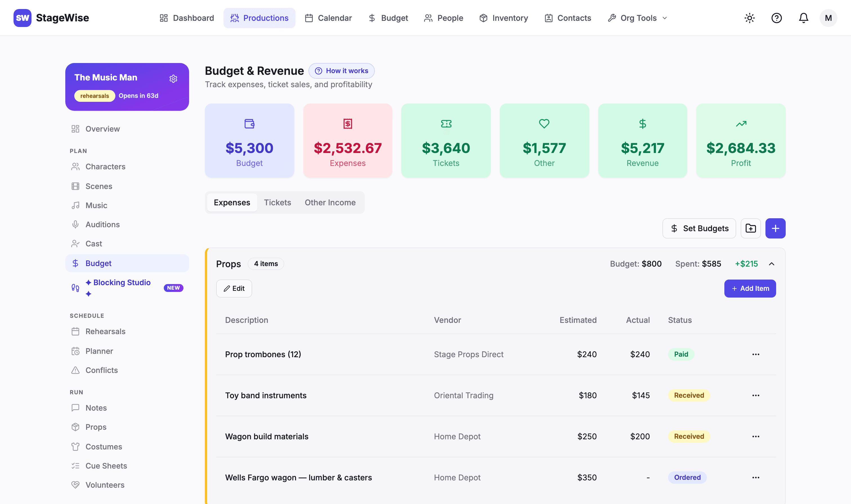Screen dimensions: 851x504
Task: Click the Set Budgets button
Action: point(699,228)
